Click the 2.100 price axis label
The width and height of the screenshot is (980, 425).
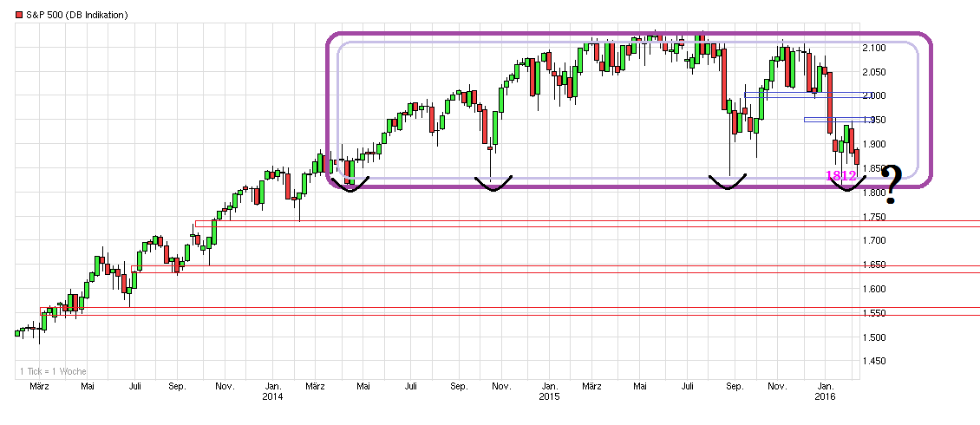[x=876, y=48]
